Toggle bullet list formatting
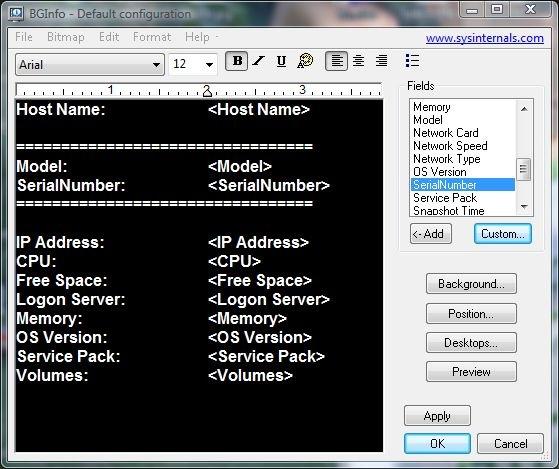This screenshot has height=469, width=559. pyautogui.click(x=412, y=61)
